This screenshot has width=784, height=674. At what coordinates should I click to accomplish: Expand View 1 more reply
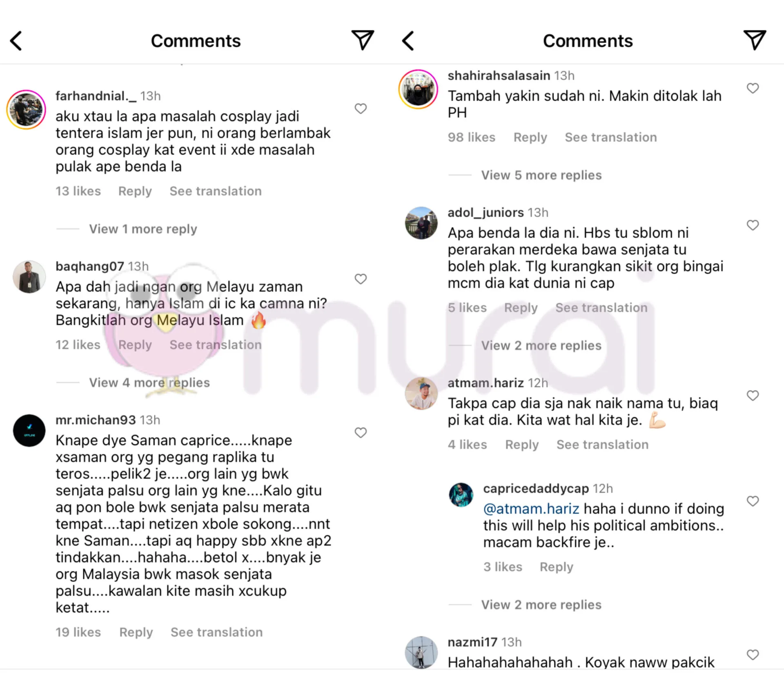click(x=143, y=229)
